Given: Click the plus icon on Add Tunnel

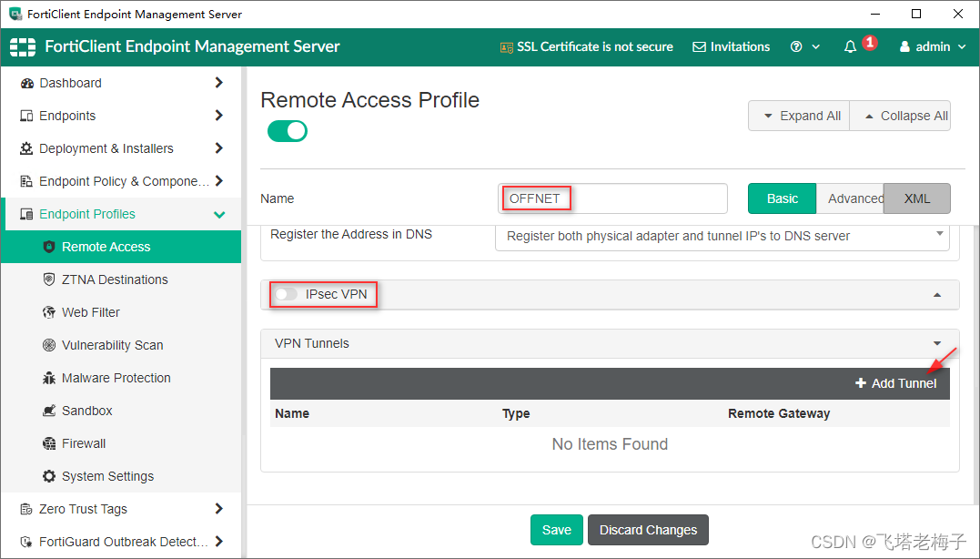Looking at the screenshot, I should pyautogui.click(x=861, y=383).
